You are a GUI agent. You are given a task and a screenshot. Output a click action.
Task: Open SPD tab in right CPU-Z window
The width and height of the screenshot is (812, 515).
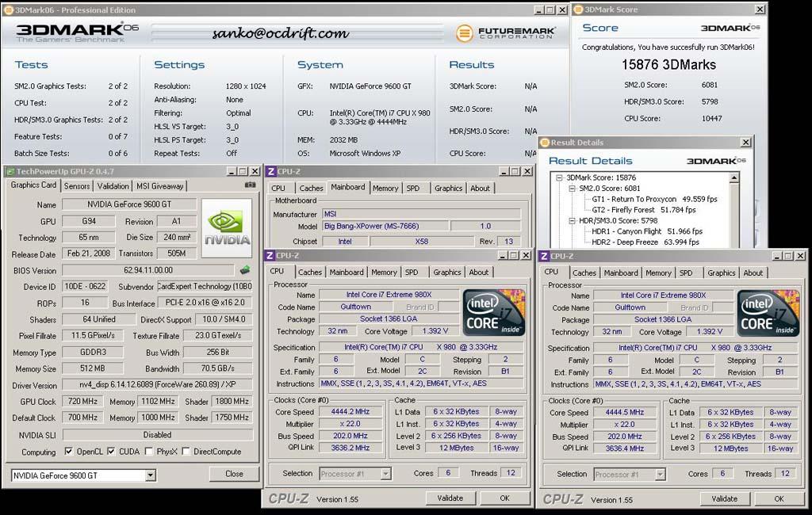686,273
